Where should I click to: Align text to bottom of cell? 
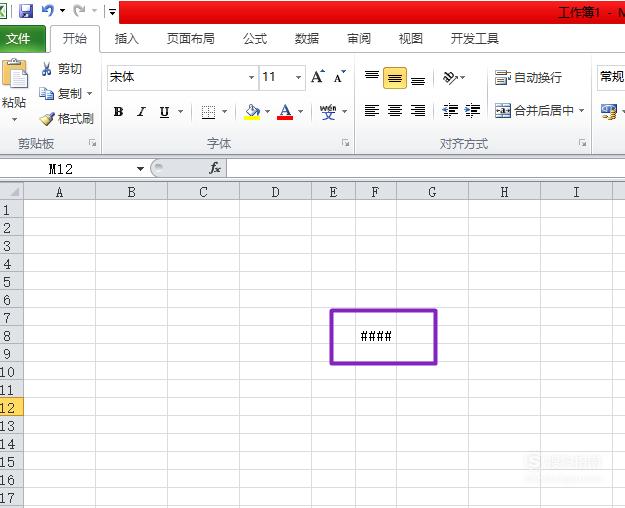click(x=418, y=78)
